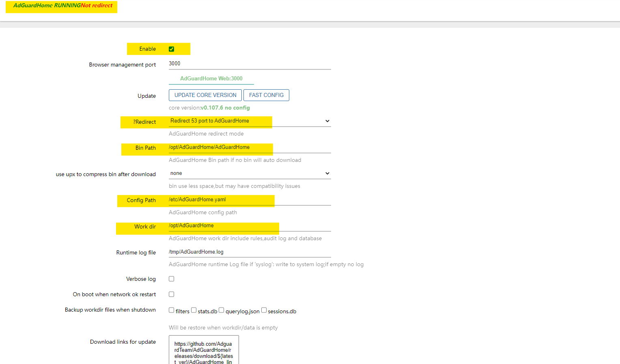
Task: Tick the sessions.db backup checkbox
Action: [264, 310]
